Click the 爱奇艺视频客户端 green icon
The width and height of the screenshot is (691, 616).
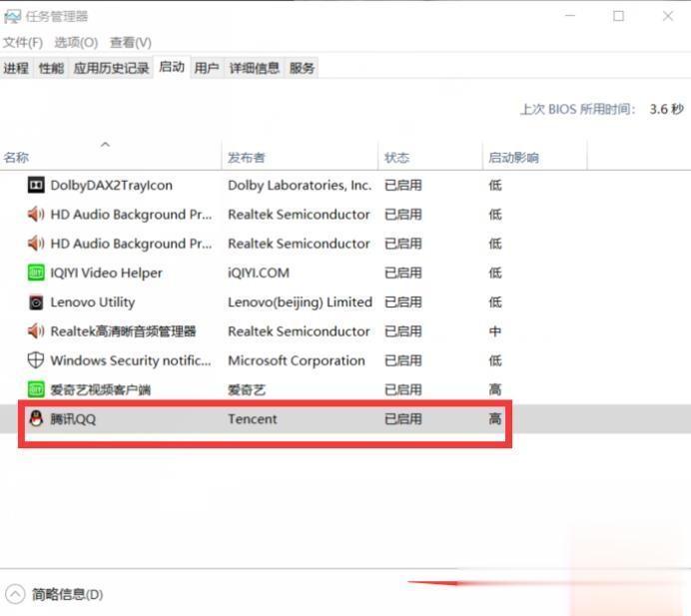tap(36, 389)
